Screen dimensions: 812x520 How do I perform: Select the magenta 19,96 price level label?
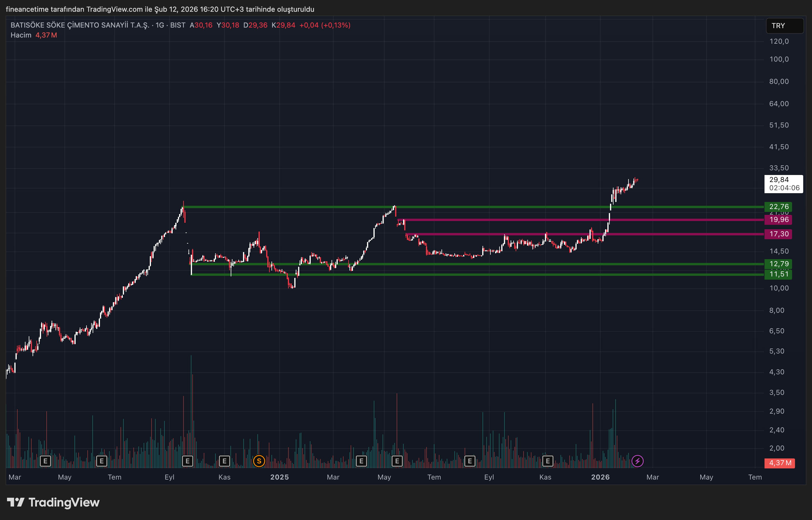(778, 220)
